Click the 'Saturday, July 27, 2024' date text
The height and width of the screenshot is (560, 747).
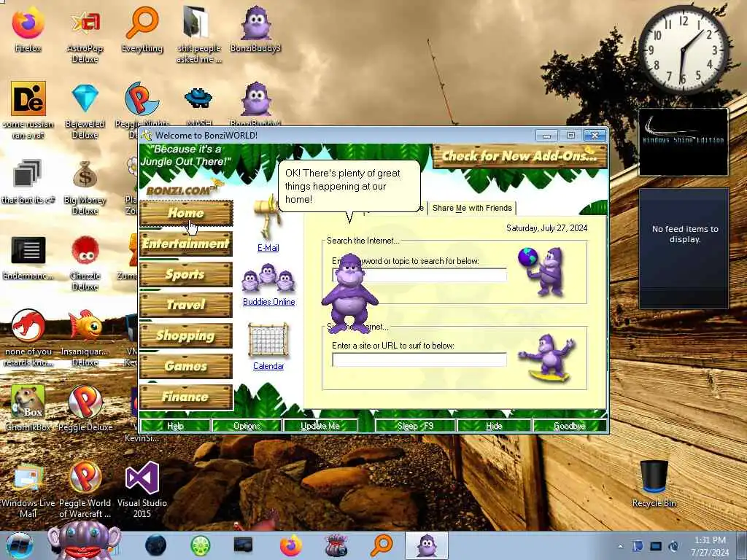coord(546,228)
